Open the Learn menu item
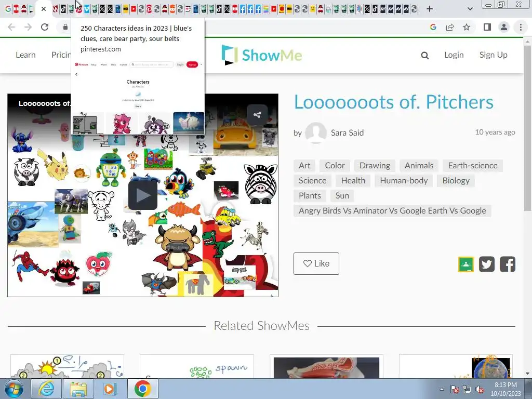 click(x=25, y=55)
